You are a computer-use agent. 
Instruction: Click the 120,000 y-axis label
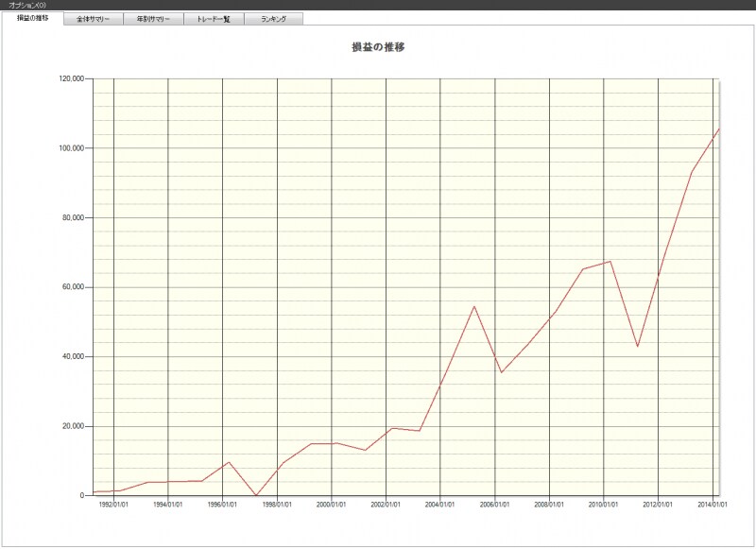point(72,78)
